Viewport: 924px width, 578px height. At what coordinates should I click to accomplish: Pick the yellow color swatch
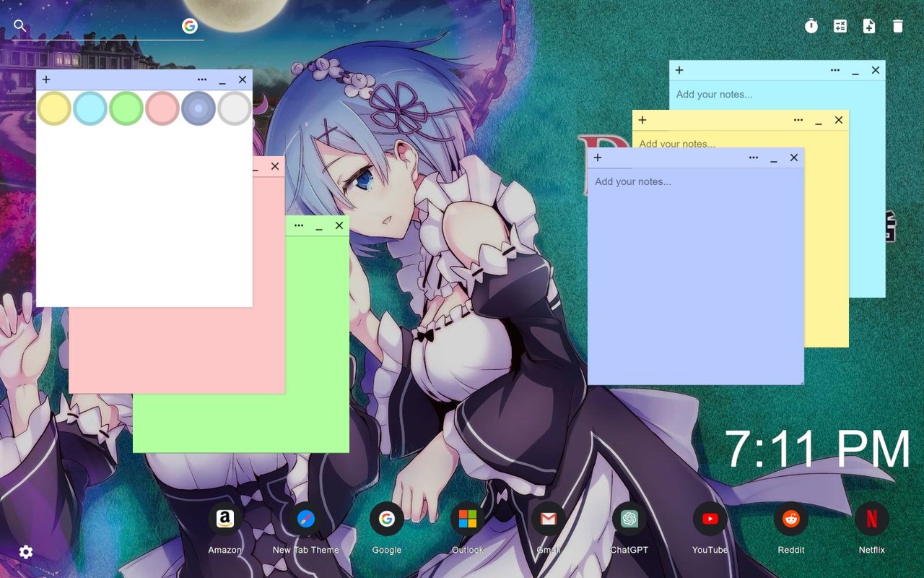click(x=54, y=108)
